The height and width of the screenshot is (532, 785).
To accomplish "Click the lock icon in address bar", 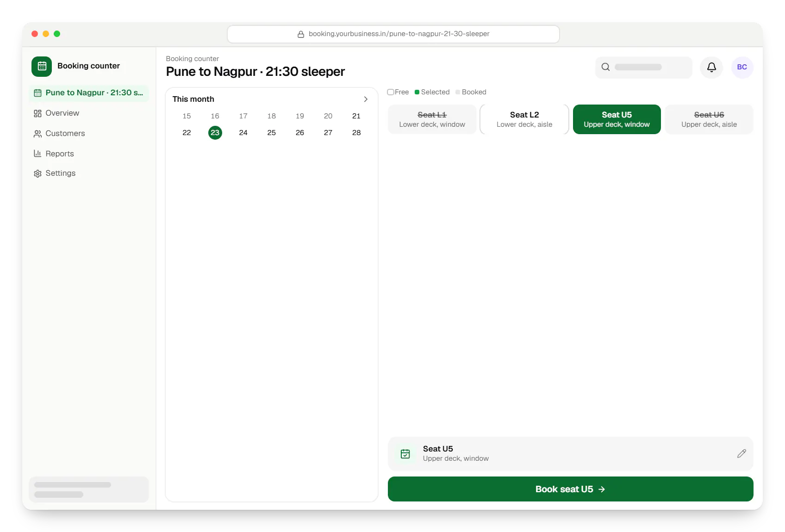I will tap(301, 34).
